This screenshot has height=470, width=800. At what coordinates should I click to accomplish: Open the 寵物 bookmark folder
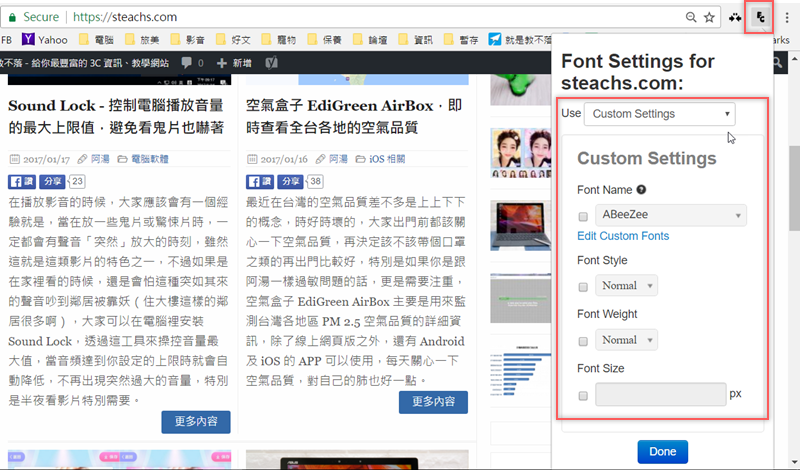[x=279, y=39]
